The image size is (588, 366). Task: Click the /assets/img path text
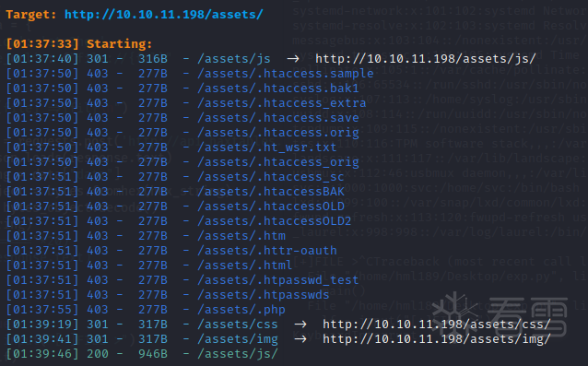coord(238,339)
